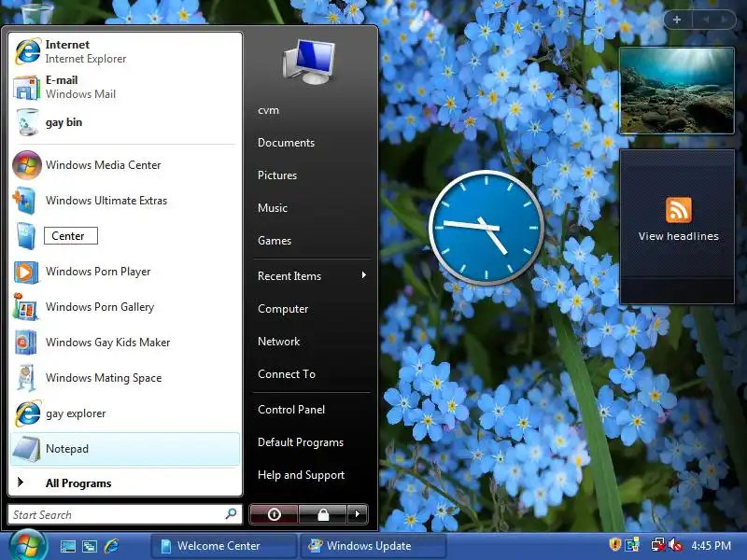Open Windows Media Center

[x=125, y=165]
